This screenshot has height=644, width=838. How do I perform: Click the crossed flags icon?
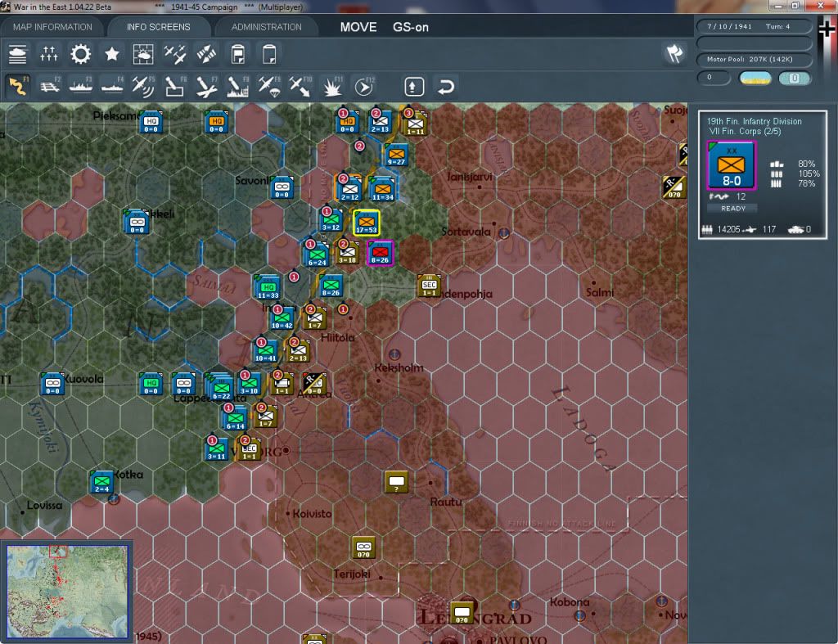674,53
